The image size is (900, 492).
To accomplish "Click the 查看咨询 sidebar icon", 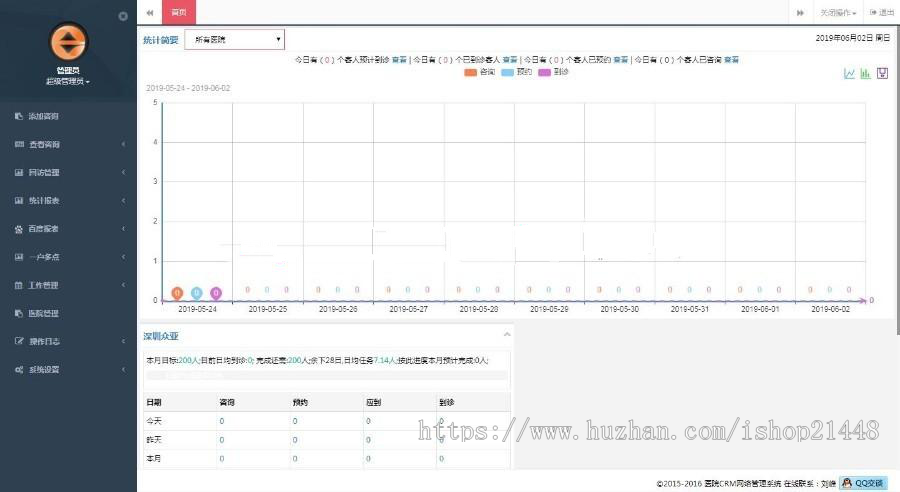I will [x=19, y=144].
